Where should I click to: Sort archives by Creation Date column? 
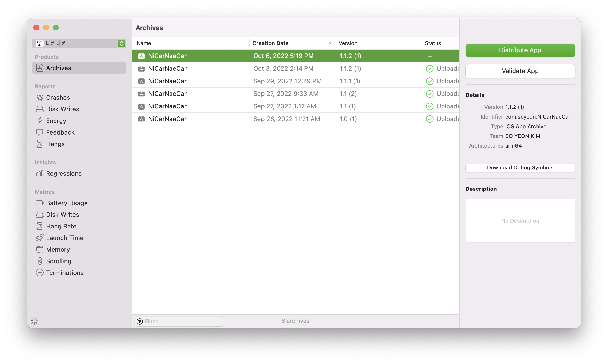pyautogui.click(x=293, y=43)
